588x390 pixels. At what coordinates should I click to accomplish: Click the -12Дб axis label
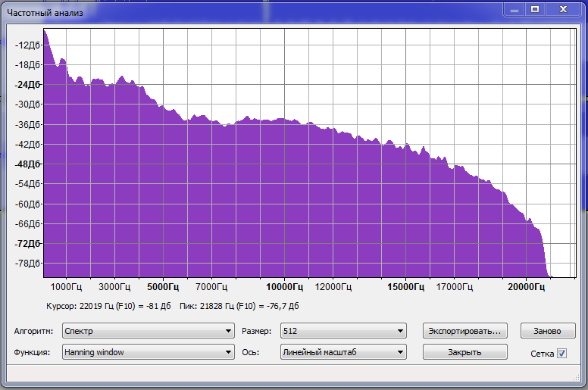[27, 45]
